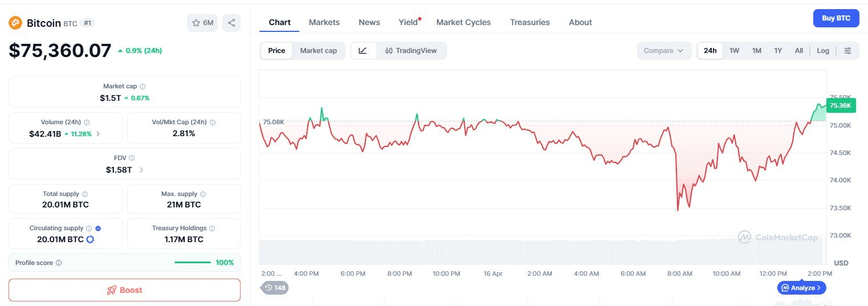Expand the FDV details chevron
Screen dimensions: 868x306
point(141,170)
